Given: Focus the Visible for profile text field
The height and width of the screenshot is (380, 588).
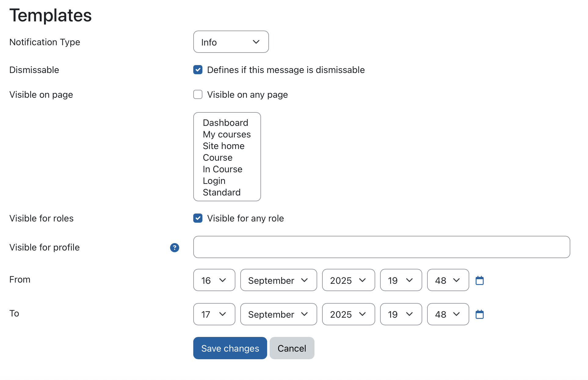Looking at the screenshot, I should pyautogui.click(x=382, y=247).
